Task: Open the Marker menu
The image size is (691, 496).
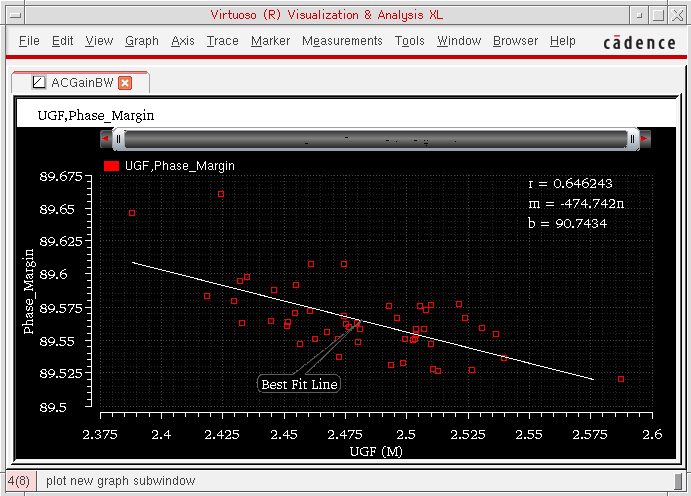Action: coord(270,41)
